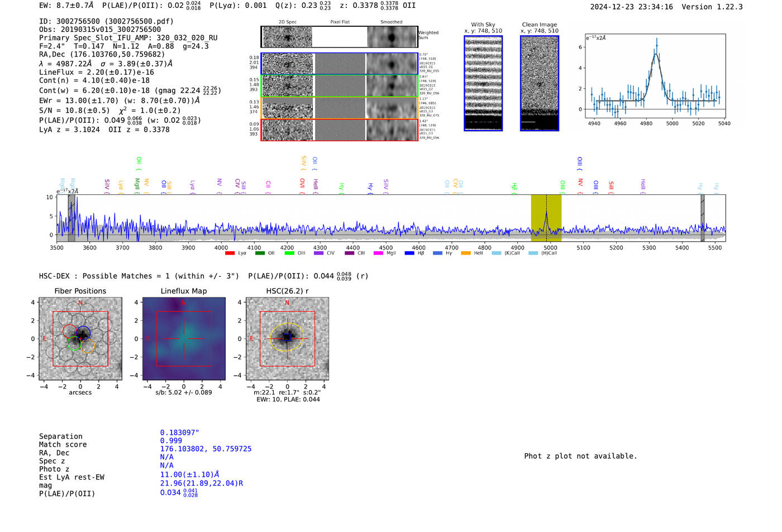Click the red fiber circle in Fiber Positions
782x532 pixels.
pyautogui.click(x=69, y=332)
